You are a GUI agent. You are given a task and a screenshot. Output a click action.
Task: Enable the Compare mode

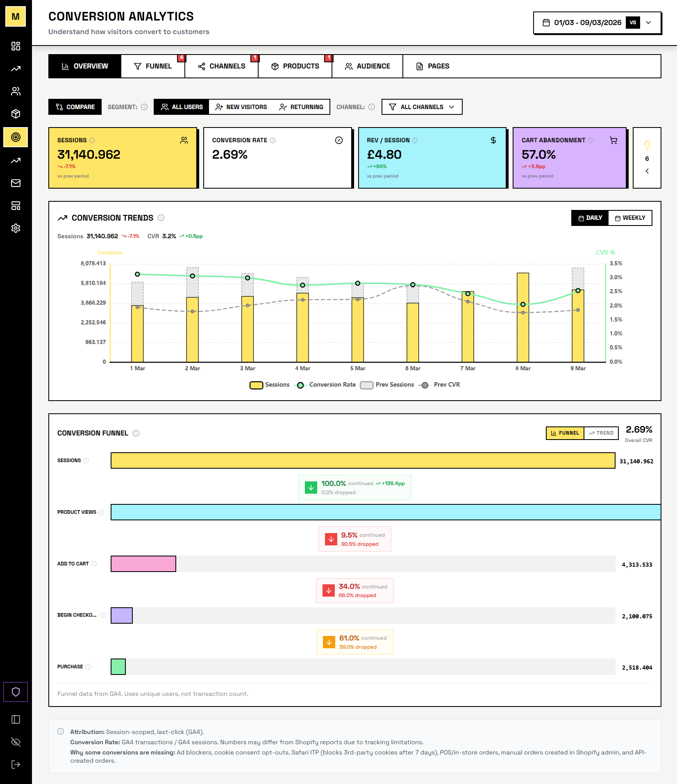click(x=75, y=107)
